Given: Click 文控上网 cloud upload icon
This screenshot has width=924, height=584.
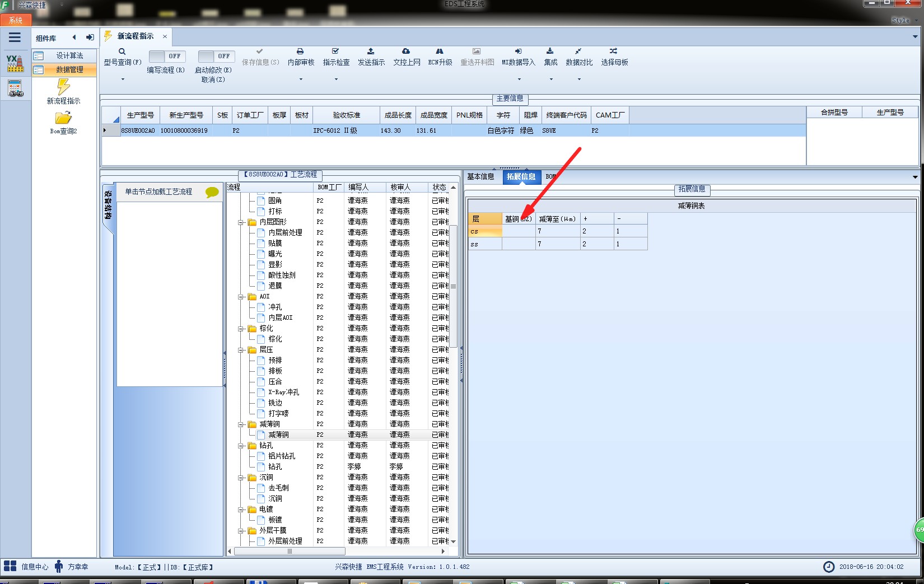Looking at the screenshot, I should click(406, 51).
